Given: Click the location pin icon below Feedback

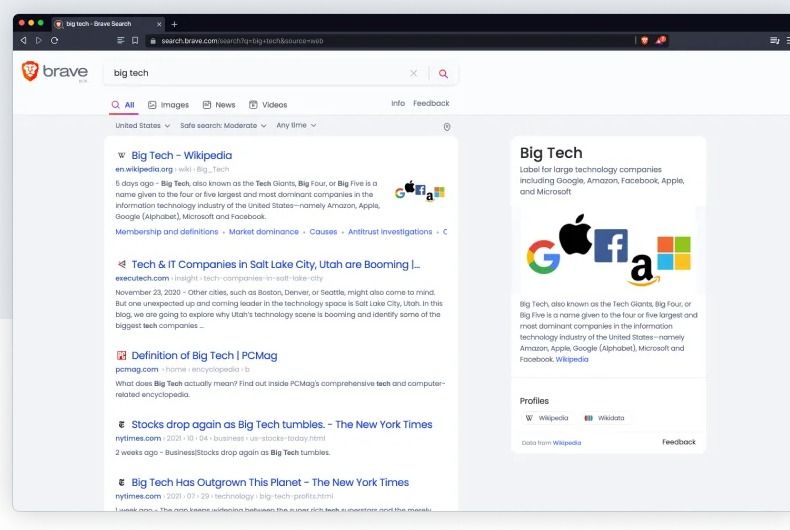Looking at the screenshot, I should point(447,127).
